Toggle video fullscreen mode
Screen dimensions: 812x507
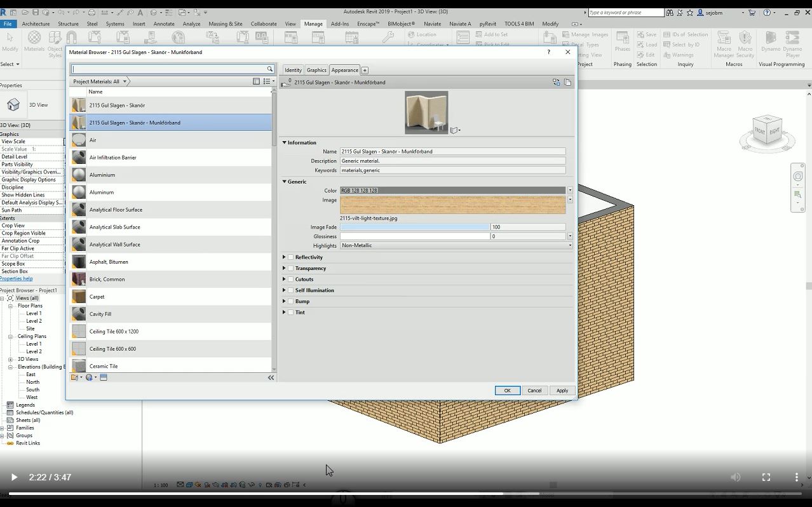click(766, 477)
